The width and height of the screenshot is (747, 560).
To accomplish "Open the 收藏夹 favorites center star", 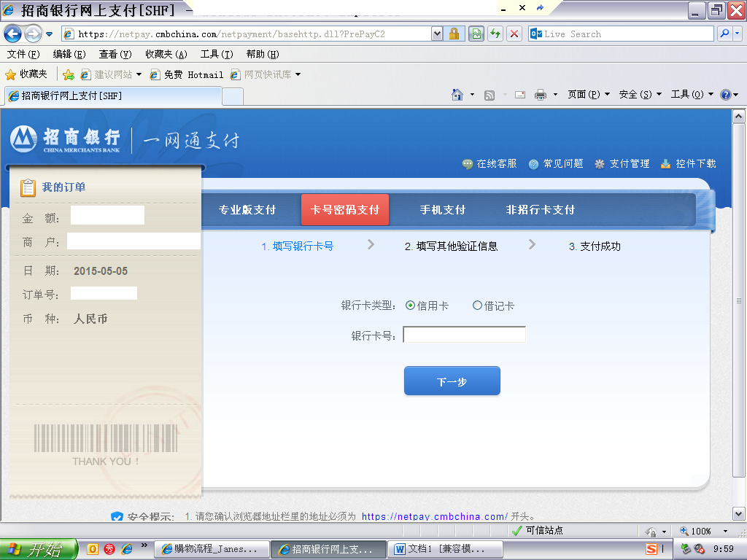I will [x=26, y=74].
